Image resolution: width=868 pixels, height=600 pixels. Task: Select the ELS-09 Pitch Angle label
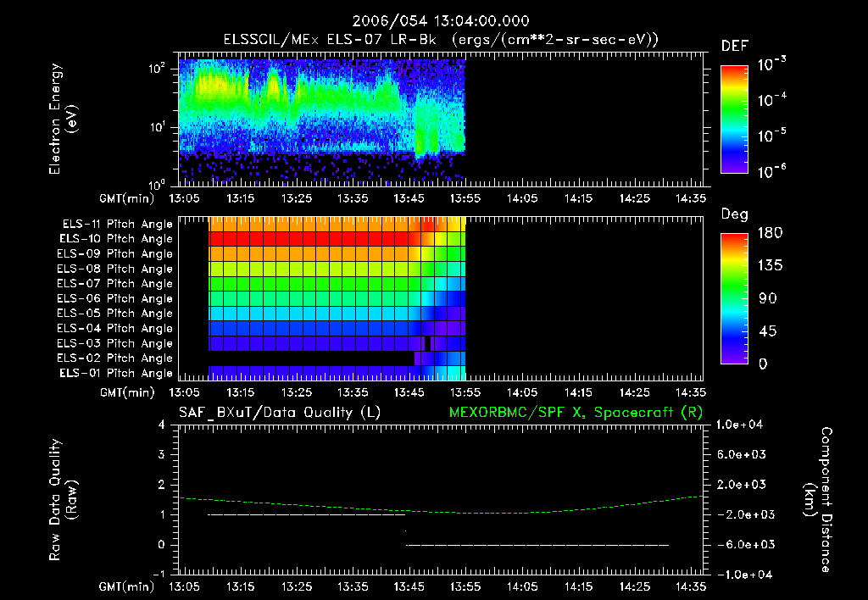114,254
